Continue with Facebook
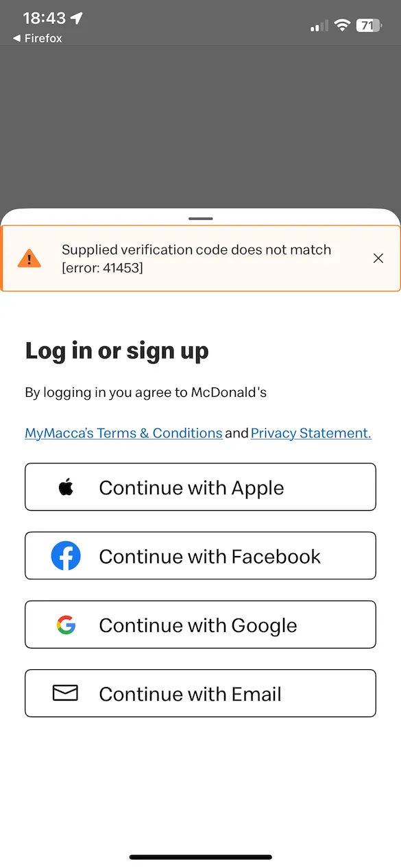The image size is (401, 868). point(200,555)
